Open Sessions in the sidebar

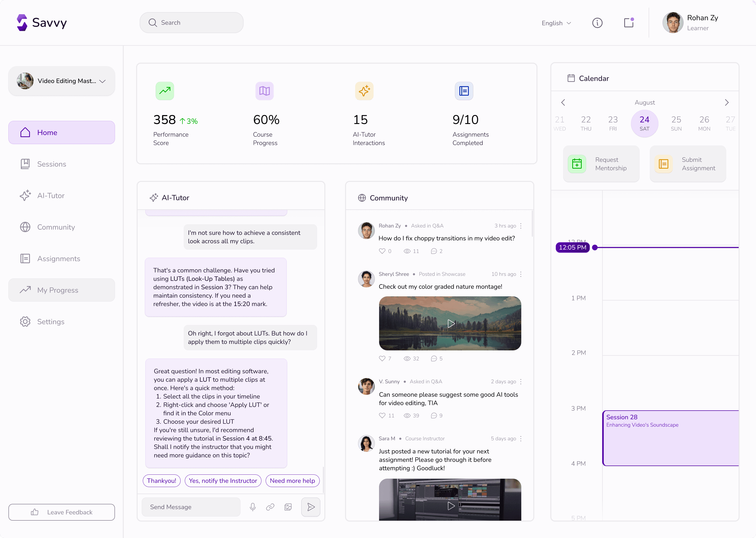point(51,164)
